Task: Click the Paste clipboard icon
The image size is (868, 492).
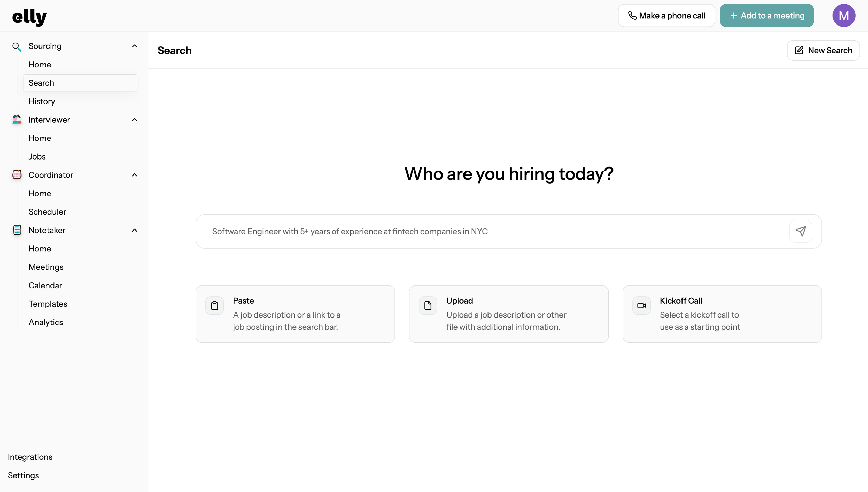Action: pos(215,305)
